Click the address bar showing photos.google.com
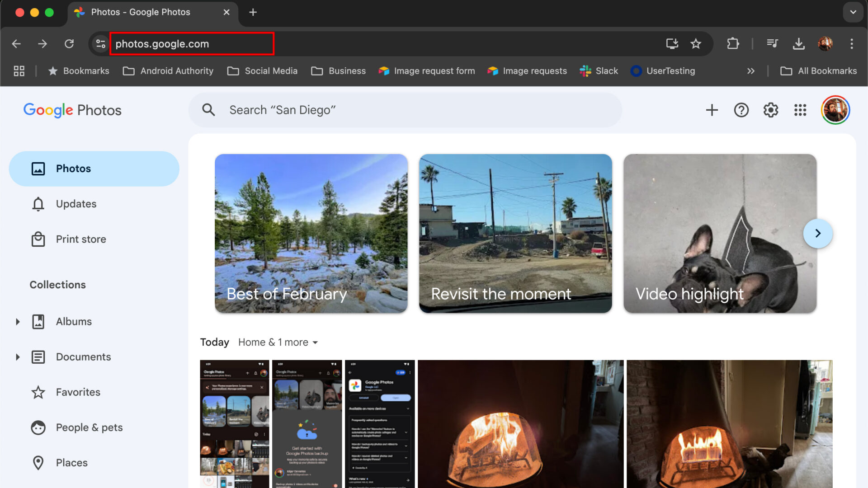Image resolution: width=868 pixels, height=488 pixels. 192,44
